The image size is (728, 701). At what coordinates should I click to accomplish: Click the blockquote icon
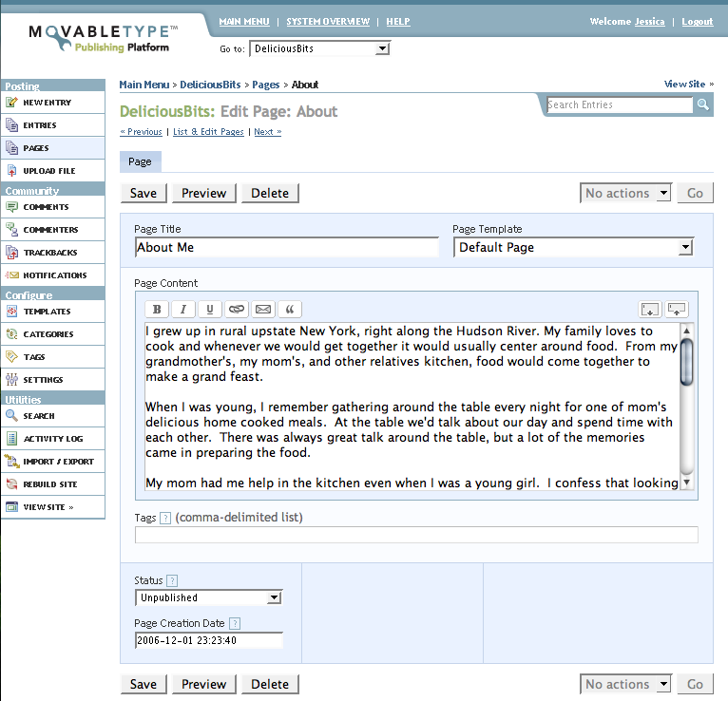coord(290,309)
